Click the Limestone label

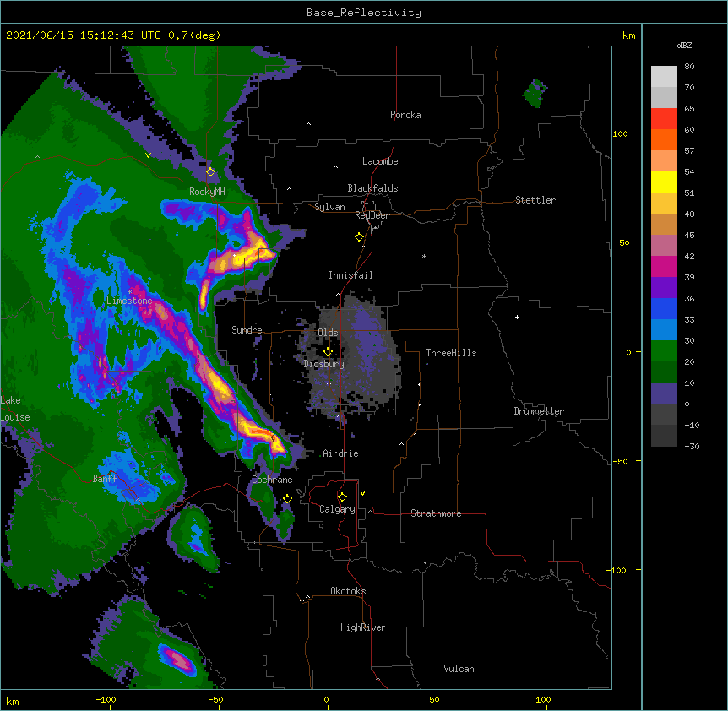(x=129, y=301)
